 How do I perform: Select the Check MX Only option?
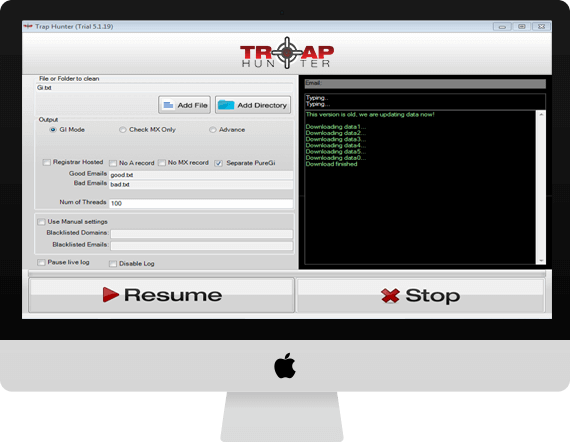coord(123,130)
